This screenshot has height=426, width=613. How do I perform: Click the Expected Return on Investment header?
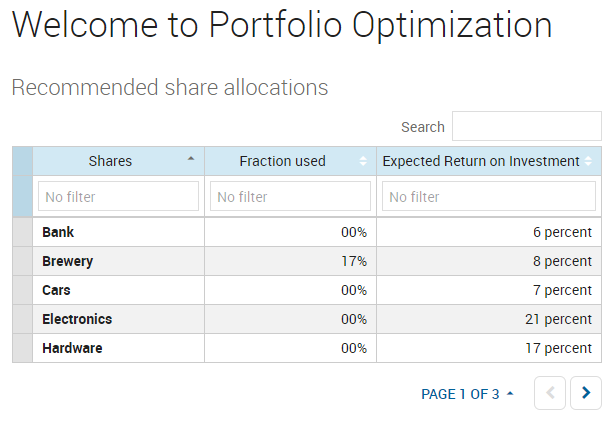pos(481,161)
